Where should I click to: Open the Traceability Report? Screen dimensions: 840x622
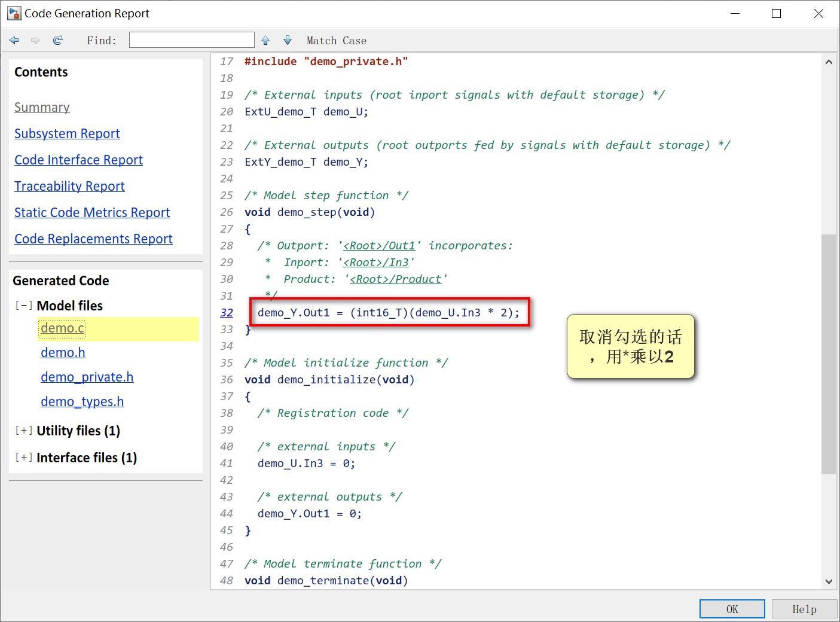[69, 186]
